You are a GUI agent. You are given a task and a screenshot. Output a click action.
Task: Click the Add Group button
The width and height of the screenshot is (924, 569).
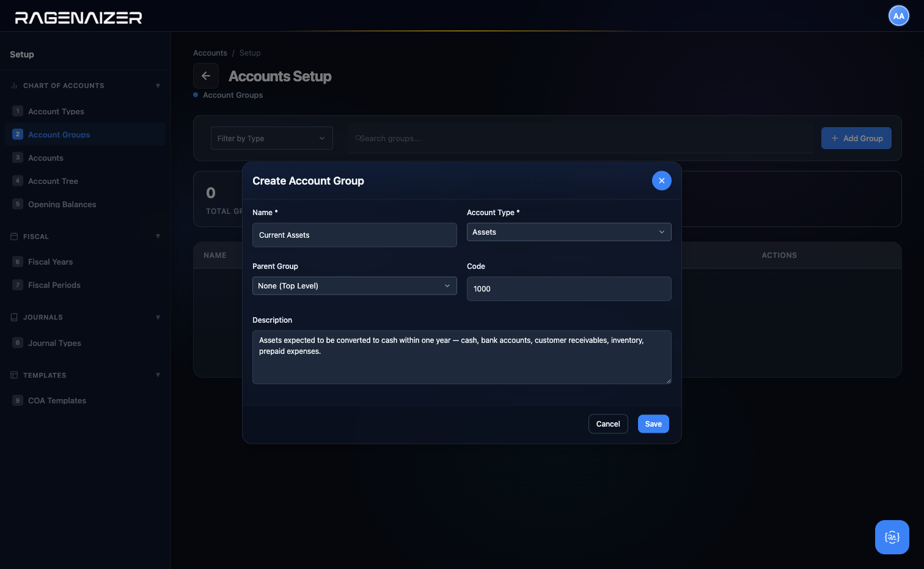coord(856,138)
